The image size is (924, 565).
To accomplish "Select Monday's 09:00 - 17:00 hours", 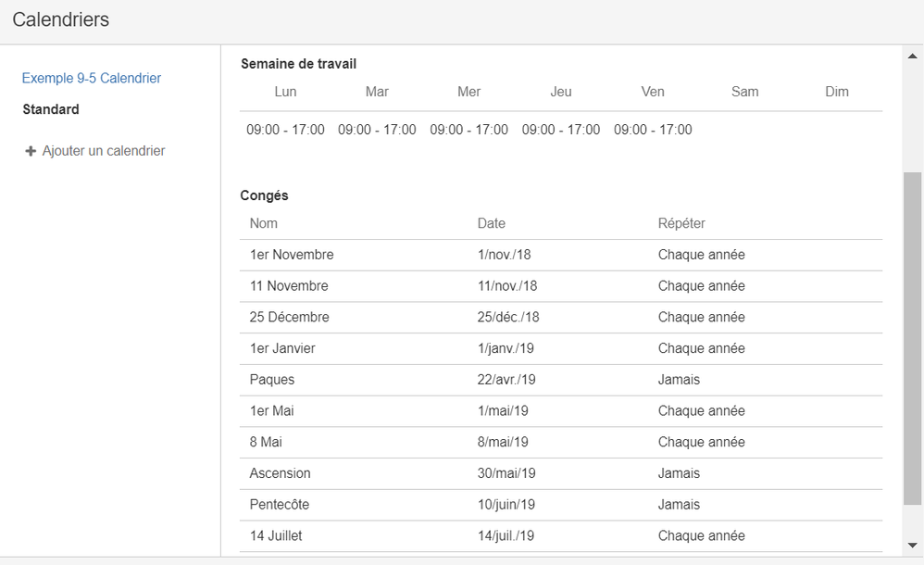I will pyautogui.click(x=285, y=130).
